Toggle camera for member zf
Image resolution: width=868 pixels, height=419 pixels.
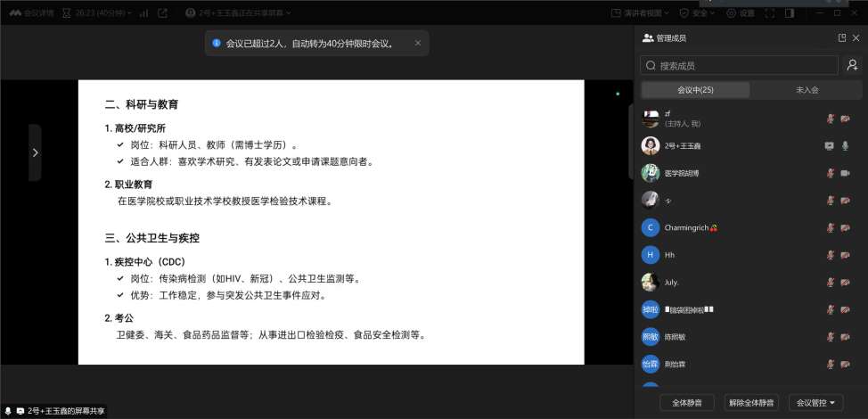(x=845, y=119)
